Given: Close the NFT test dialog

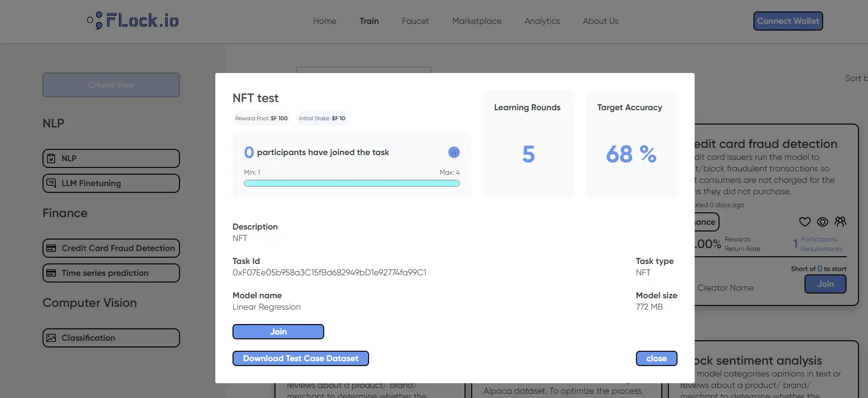Looking at the screenshot, I should [x=656, y=358].
